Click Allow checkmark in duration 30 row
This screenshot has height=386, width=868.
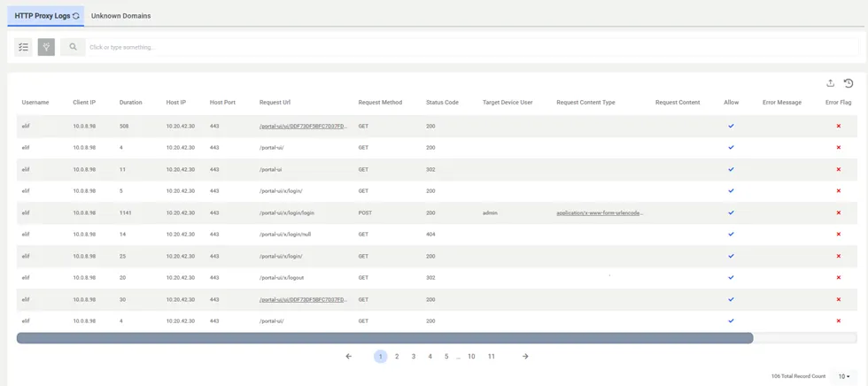click(x=731, y=299)
